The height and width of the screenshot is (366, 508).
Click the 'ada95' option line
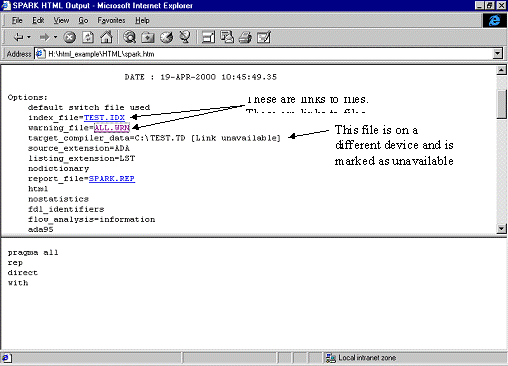(x=41, y=229)
